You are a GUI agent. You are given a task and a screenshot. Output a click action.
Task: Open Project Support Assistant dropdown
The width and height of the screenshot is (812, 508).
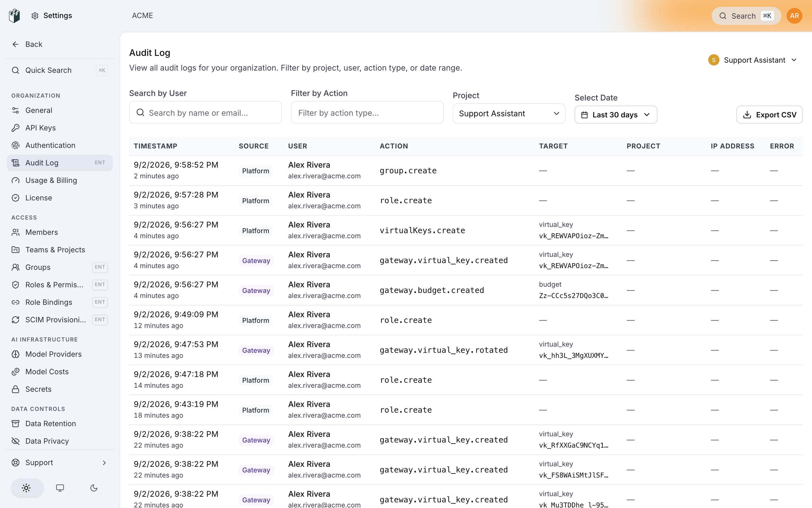click(509, 113)
